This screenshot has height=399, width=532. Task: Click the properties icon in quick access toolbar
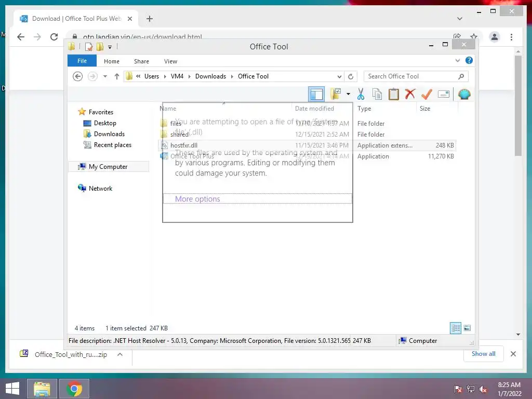tap(89, 47)
